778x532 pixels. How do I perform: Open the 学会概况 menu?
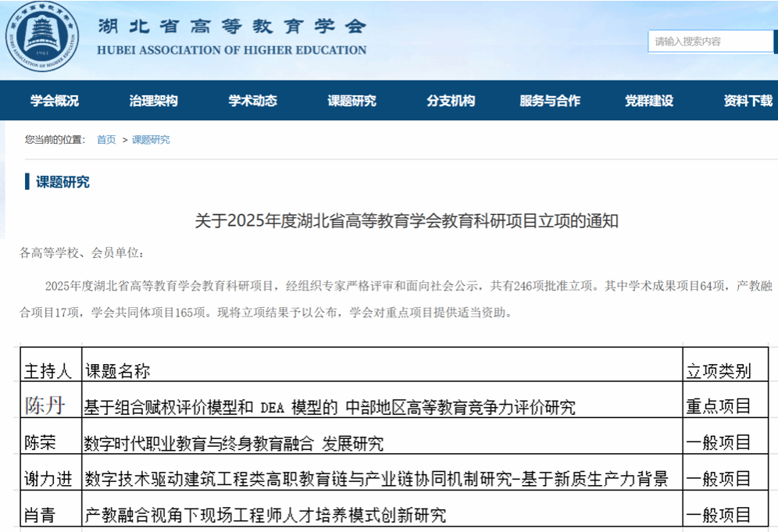pos(55,101)
